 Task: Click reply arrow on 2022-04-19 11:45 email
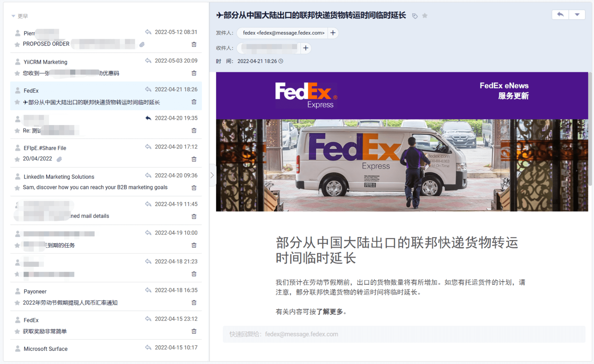point(148,204)
